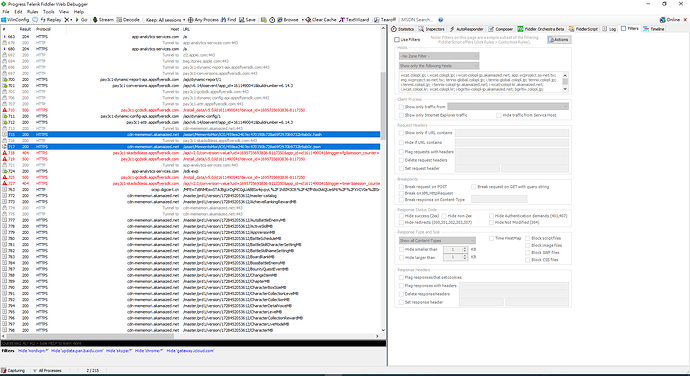Click the Actions button in Filters

click(559, 40)
